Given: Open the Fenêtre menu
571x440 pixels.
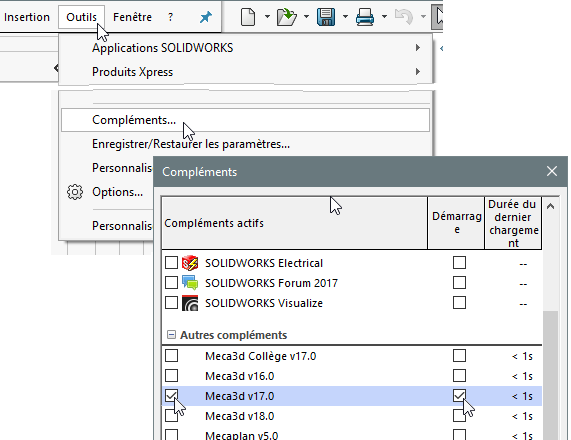Looking at the screenshot, I should point(132,17).
